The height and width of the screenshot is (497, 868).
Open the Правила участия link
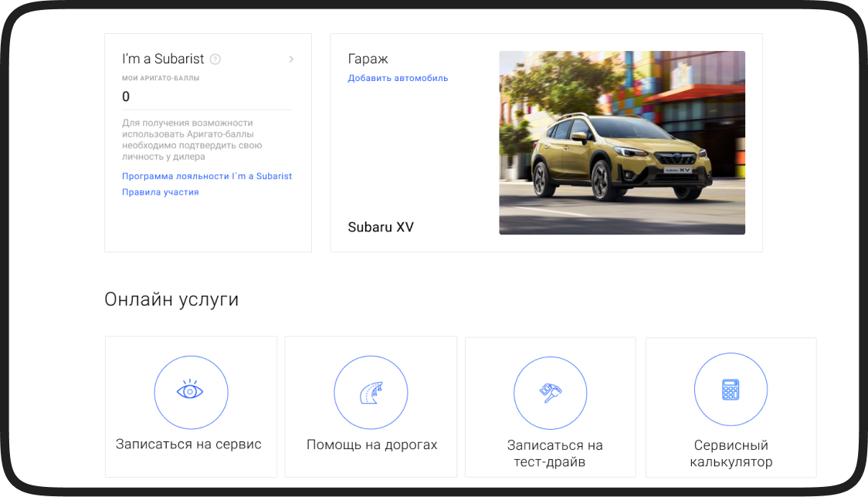161,192
